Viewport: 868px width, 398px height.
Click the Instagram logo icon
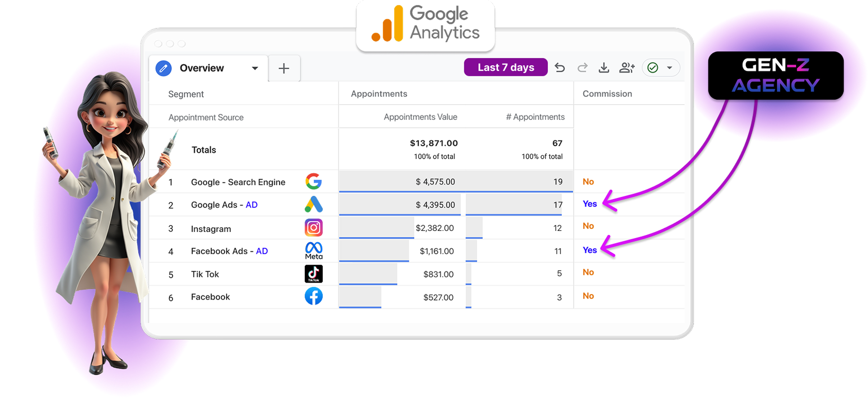314,228
